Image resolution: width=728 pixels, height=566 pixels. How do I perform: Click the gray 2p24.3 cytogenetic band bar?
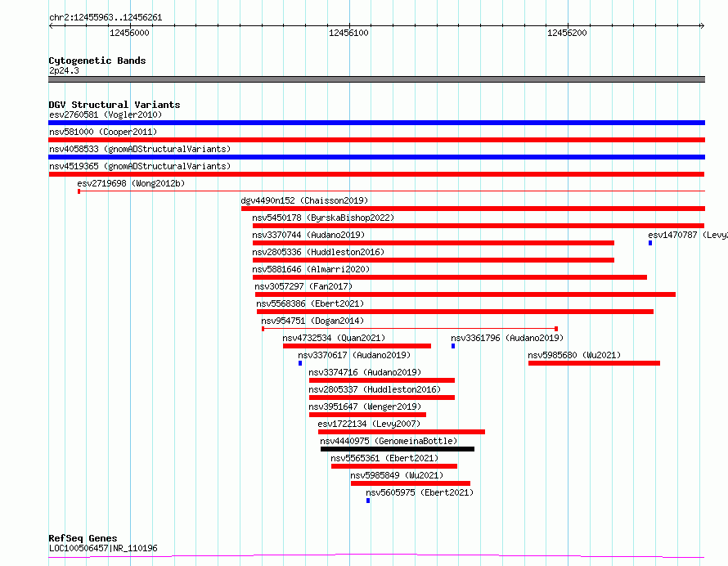[376, 79]
